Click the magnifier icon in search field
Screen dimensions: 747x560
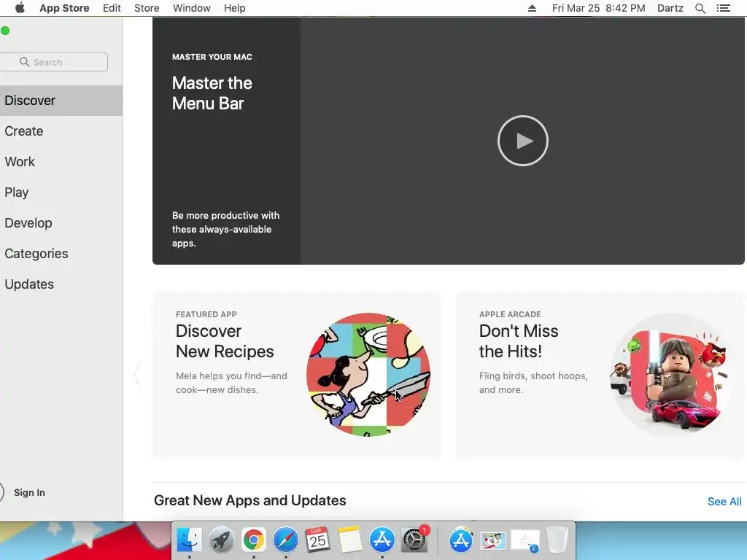coord(24,62)
